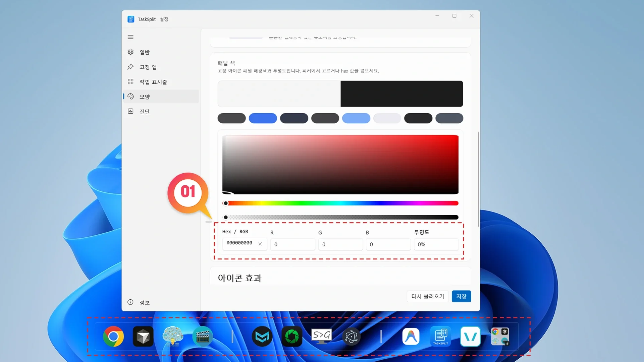
Task: Open the S>G monitor app in dock
Action: click(x=322, y=337)
